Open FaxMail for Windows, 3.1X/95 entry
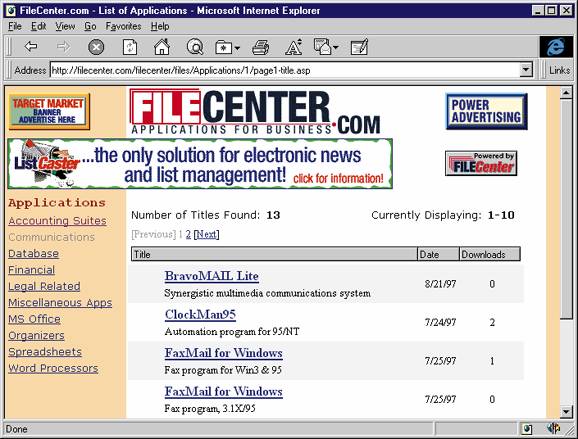The width and height of the screenshot is (578, 439). (223, 391)
